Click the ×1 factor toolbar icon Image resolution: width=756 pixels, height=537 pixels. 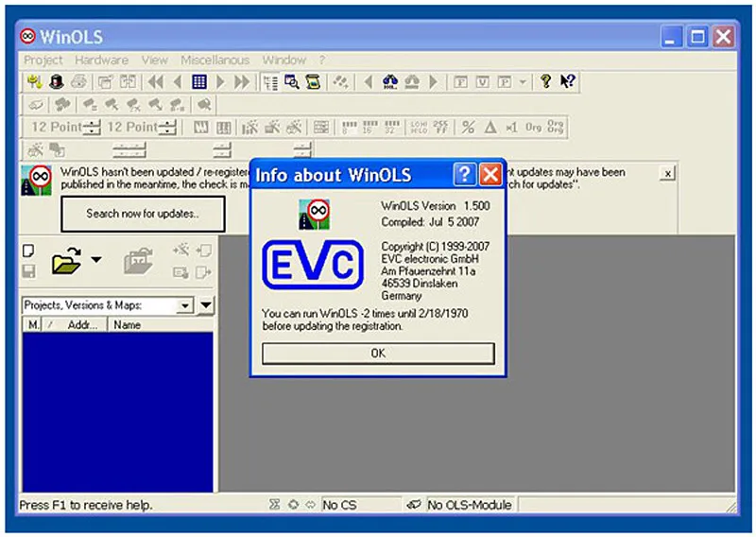click(511, 128)
